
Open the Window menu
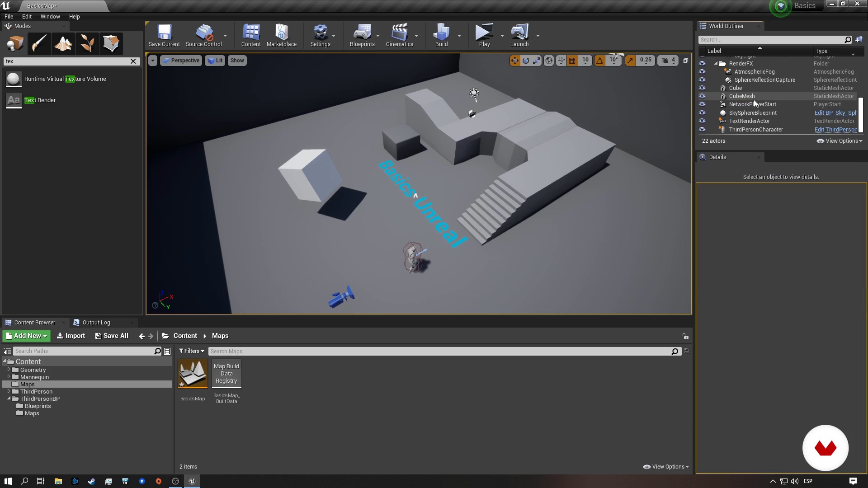(x=50, y=17)
